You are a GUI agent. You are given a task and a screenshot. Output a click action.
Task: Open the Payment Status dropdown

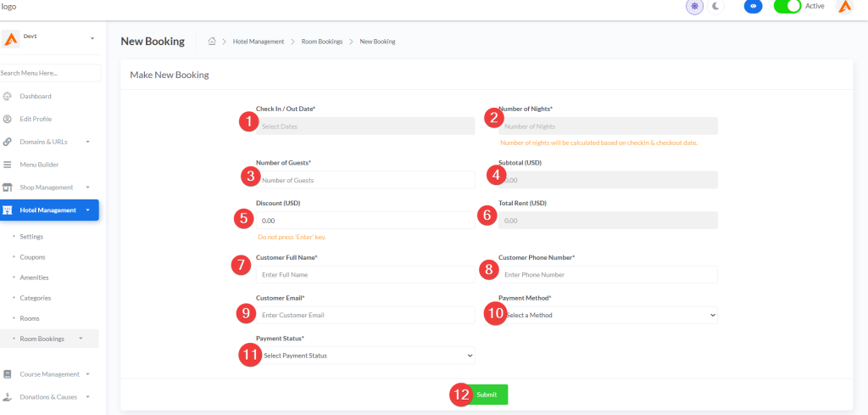366,356
